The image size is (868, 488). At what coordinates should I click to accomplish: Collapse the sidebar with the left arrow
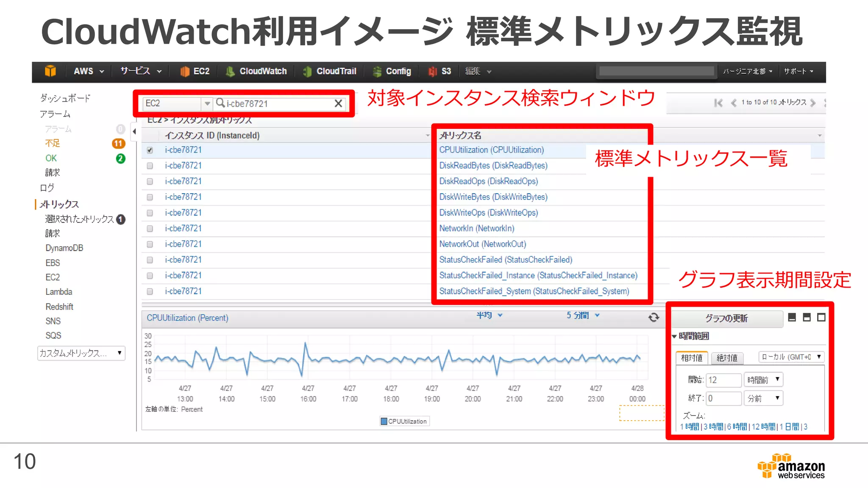coord(134,131)
